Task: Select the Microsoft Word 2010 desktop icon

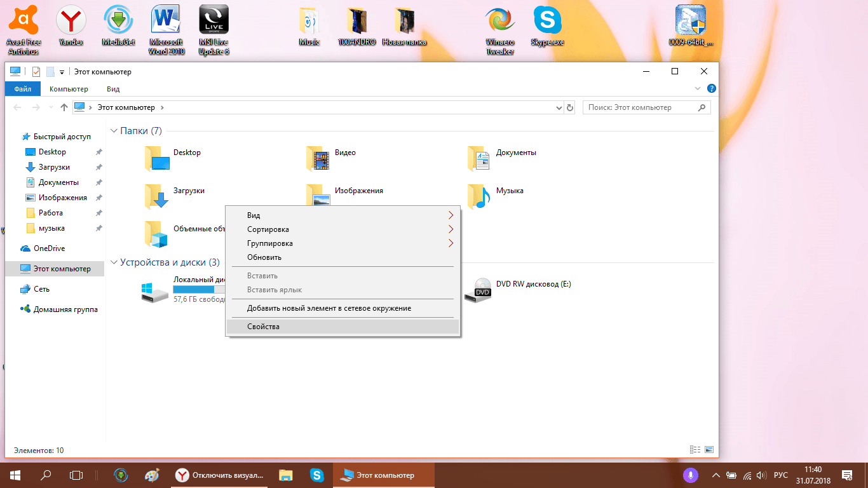Action: click(x=166, y=29)
